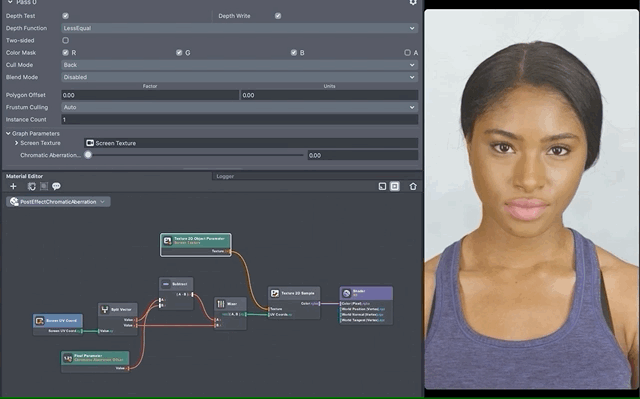Viewport: 640px width, 399px height.
Task: Select the Shader output node
Action: pos(366,305)
